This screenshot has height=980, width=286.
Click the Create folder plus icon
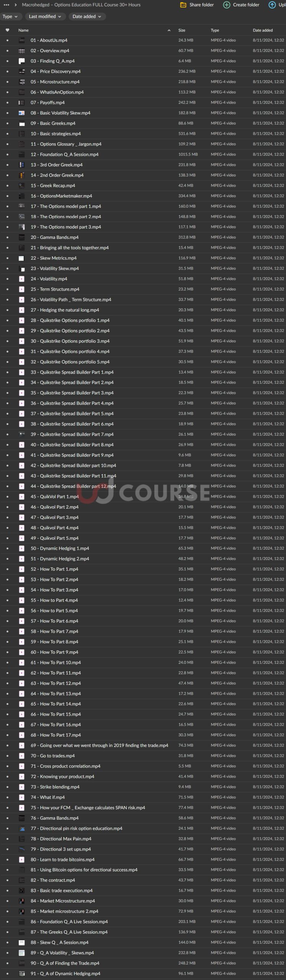click(226, 5)
